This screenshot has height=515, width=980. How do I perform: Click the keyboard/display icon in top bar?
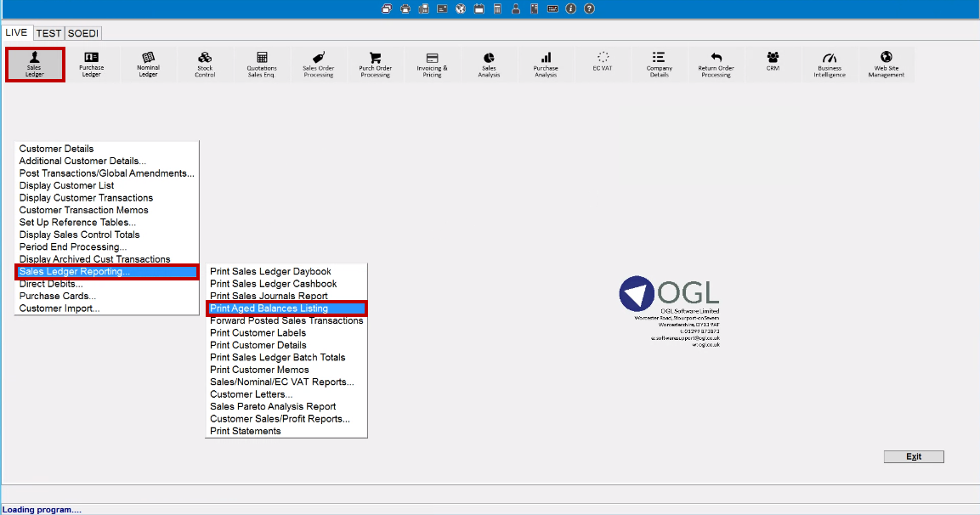pyautogui.click(x=552, y=8)
